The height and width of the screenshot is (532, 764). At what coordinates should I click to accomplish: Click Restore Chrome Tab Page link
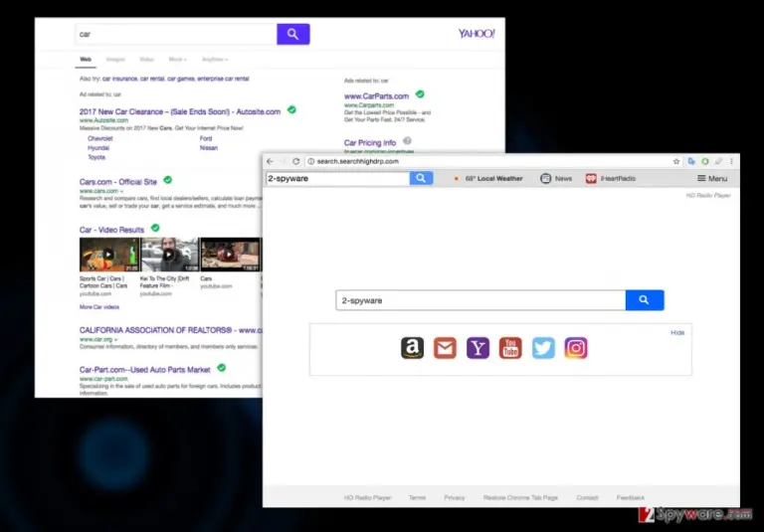(x=520, y=497)
